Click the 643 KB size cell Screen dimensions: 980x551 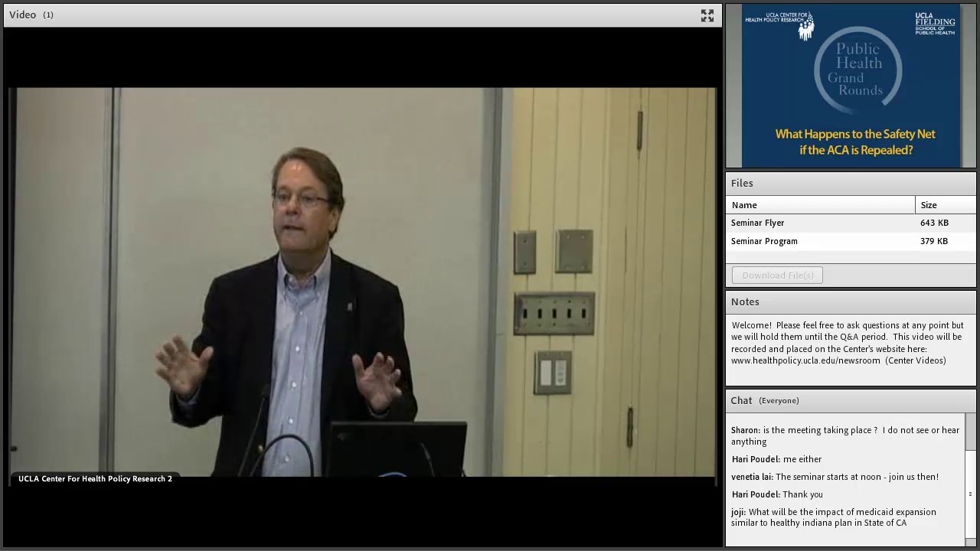[x=934, y=223]
